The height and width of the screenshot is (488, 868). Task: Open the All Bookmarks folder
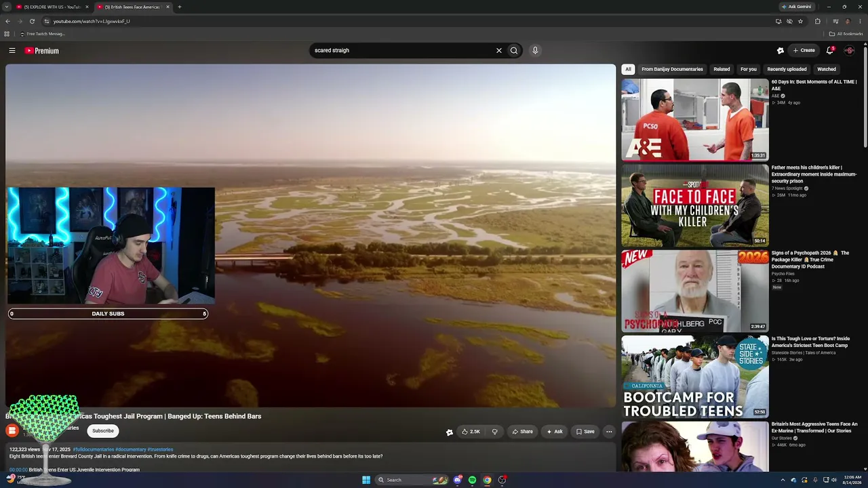coord(846,34)
